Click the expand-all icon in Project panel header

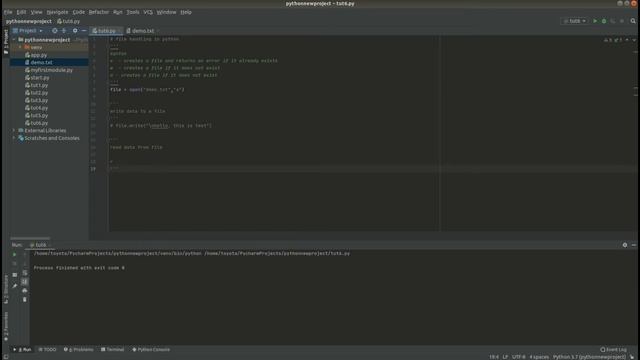(64, 31)
